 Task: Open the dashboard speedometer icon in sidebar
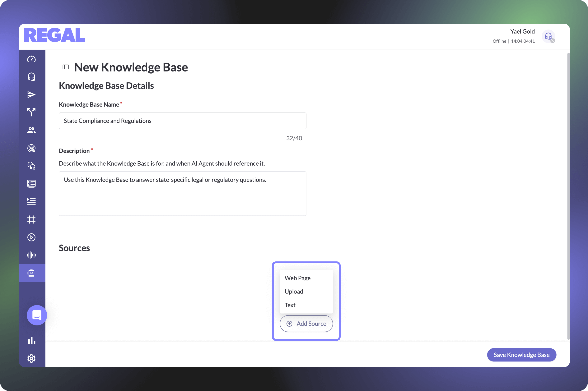31,59
